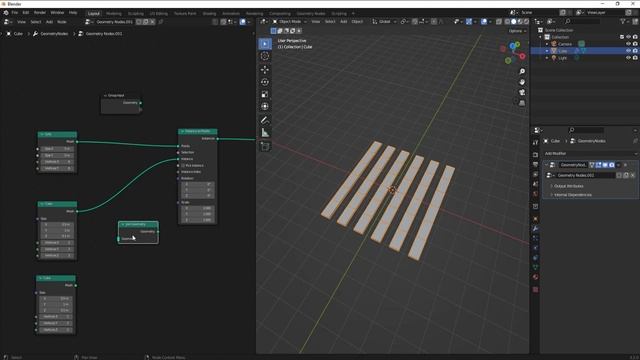Open the Texture properties tab
This screenshot has height=360, width=640.
(x=535, y=289)
